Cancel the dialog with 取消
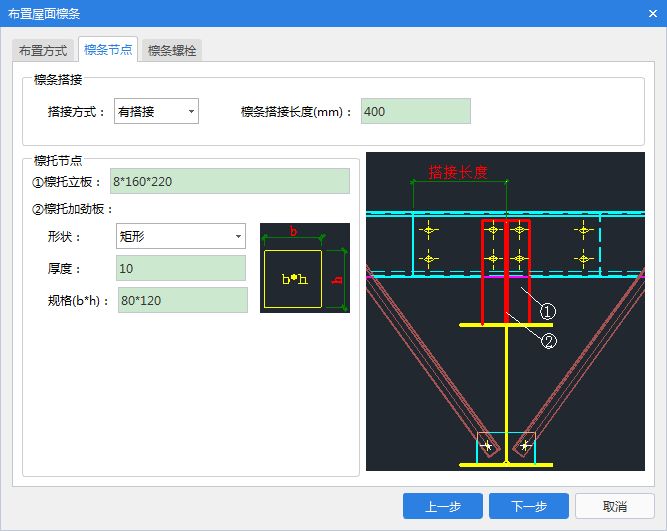This screenshot has width=667, height=531. pos(615,506)
